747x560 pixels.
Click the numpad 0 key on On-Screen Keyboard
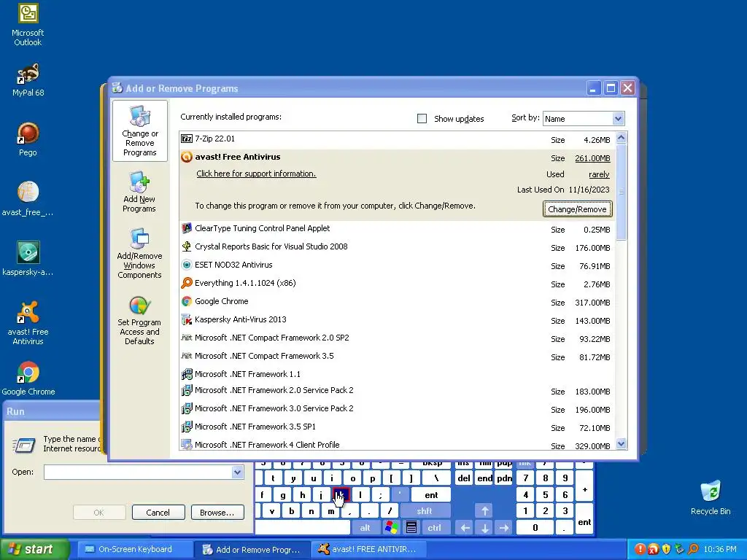coord(535,528)
